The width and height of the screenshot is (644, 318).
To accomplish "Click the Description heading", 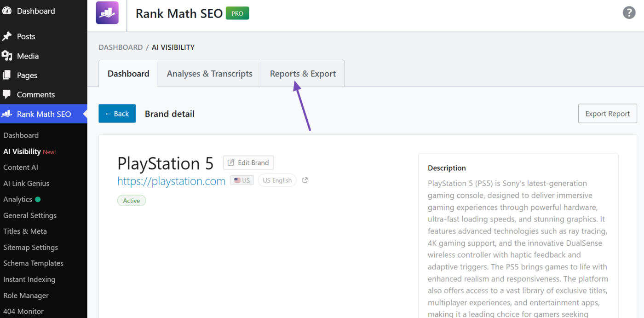I will coord(447,168).
